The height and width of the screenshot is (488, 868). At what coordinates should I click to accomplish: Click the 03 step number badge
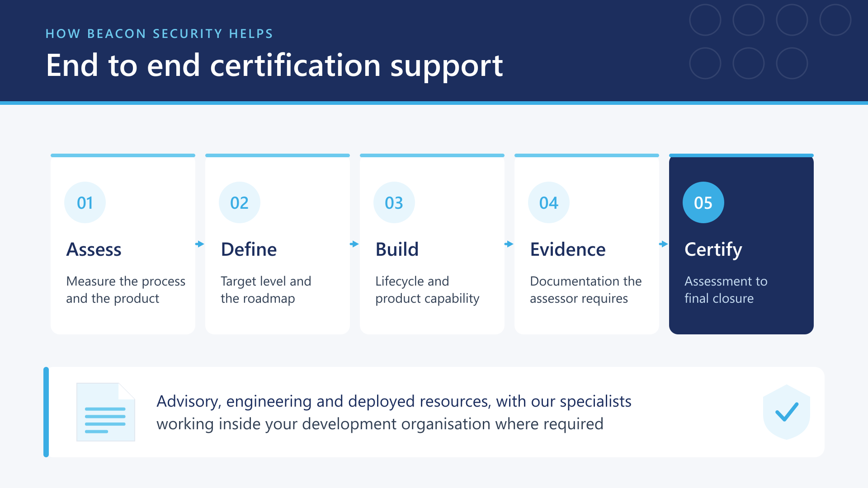(394, 202)
